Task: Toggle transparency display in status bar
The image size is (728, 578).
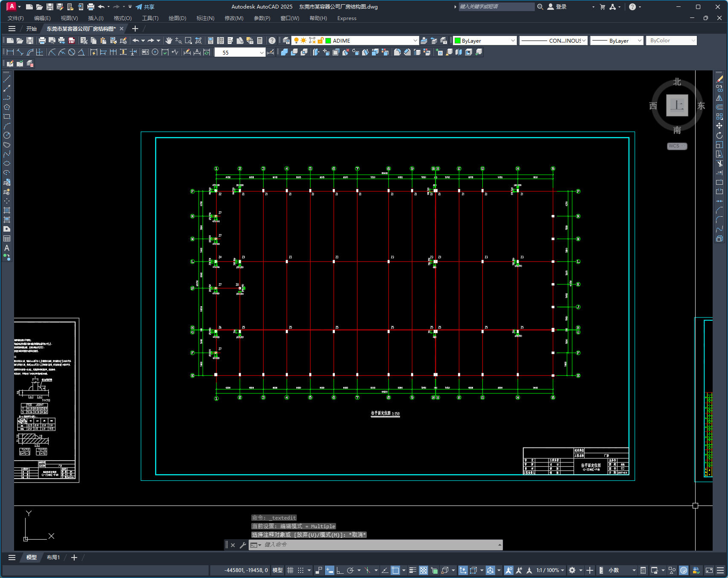Action: point(423,570)
